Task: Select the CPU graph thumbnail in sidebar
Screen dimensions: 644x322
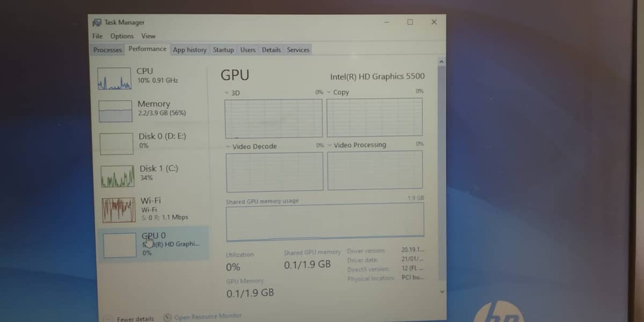Action: pos(114,78)
